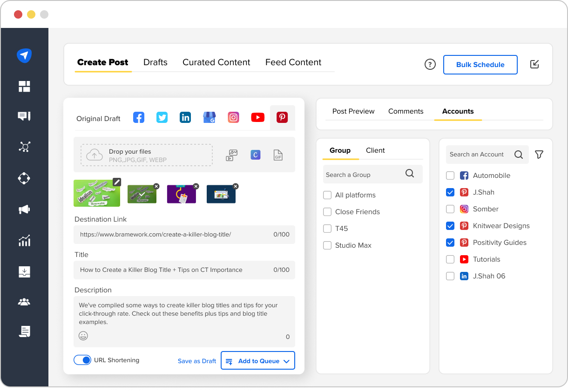Click the Search an Account field
Viewport: 568px width, 392px height.
pos(479,155)
